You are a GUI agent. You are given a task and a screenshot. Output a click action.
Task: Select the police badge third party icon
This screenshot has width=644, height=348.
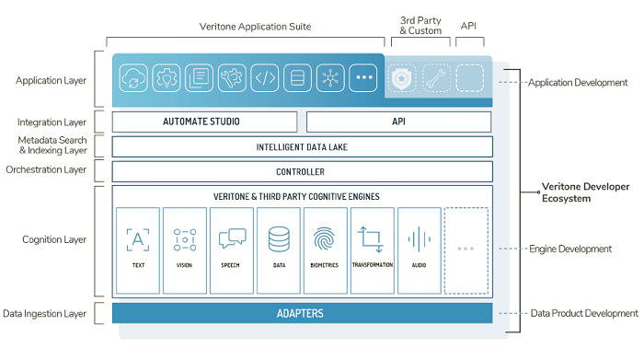coord(402,77)
